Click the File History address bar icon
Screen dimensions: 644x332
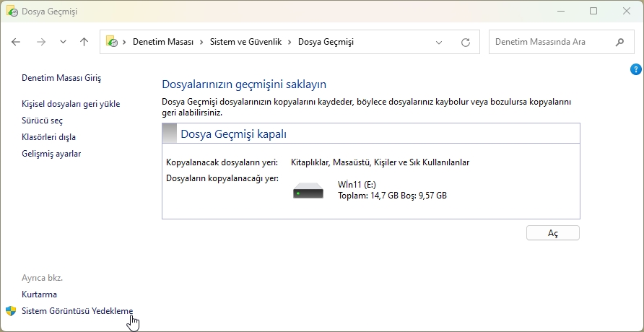click(112, 42)
